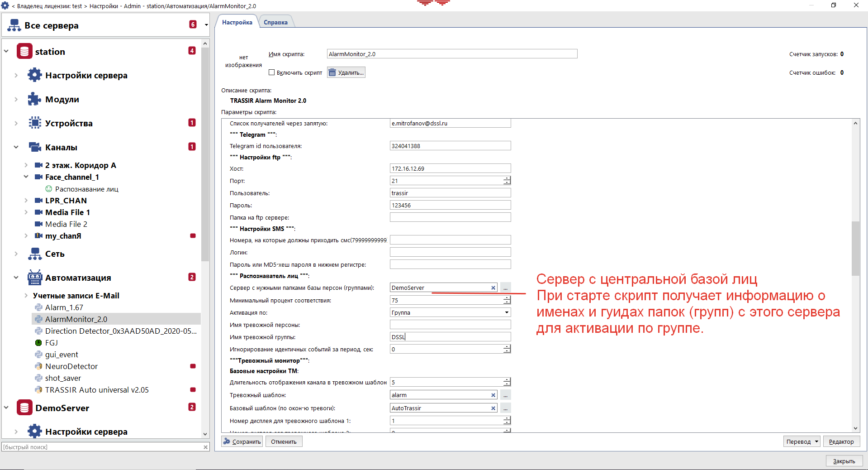Click the 'Имя скрипта' input field
The height and width of the screenshot is (470, 868).
[x=452, y=54]
